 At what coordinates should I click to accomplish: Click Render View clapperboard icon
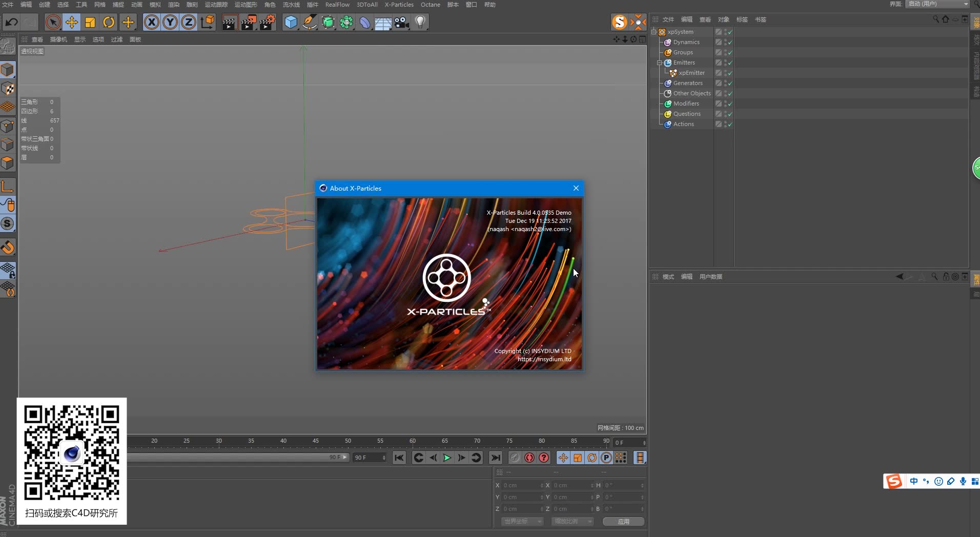point(229,22)
